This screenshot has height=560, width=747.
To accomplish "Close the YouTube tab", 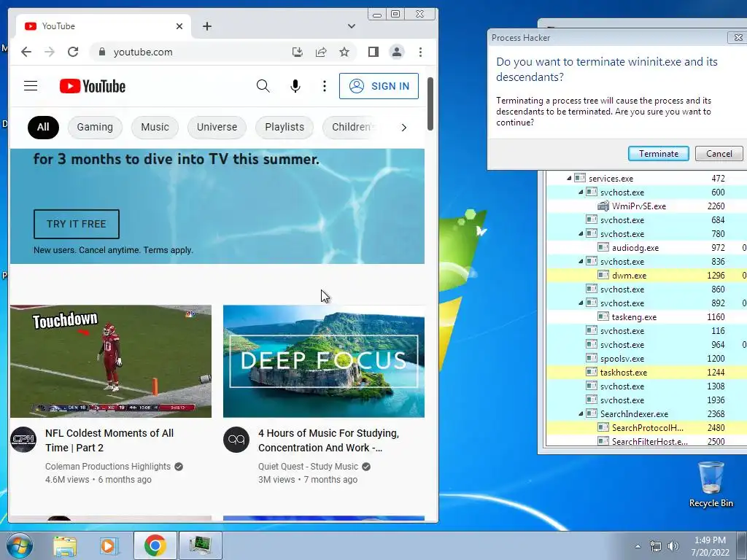I will 179,26.
